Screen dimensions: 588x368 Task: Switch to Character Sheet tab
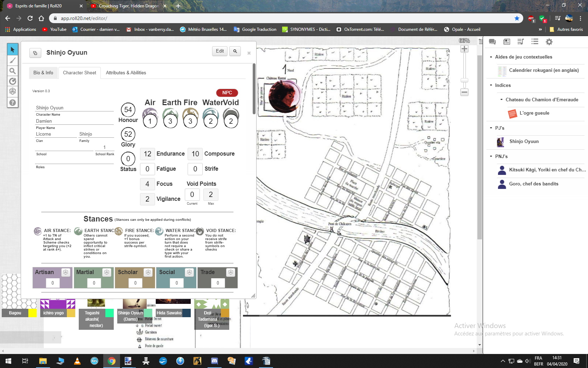pos(79,73)
